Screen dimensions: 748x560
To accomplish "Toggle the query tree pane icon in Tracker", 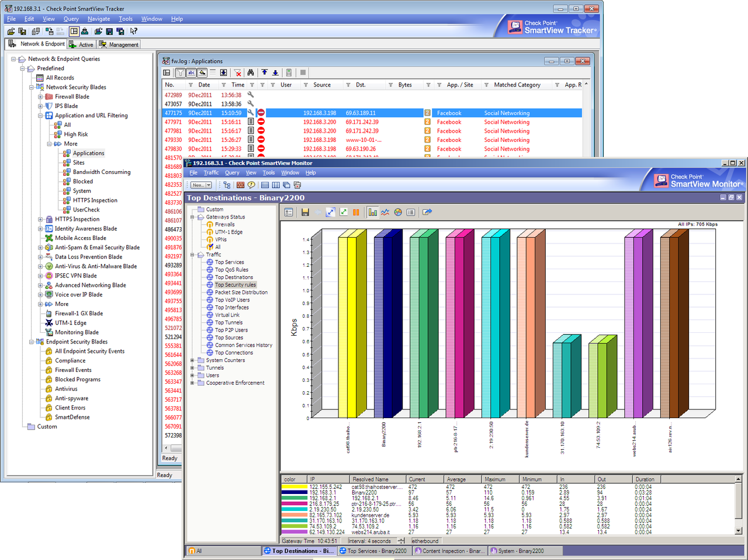I will 74,32.
